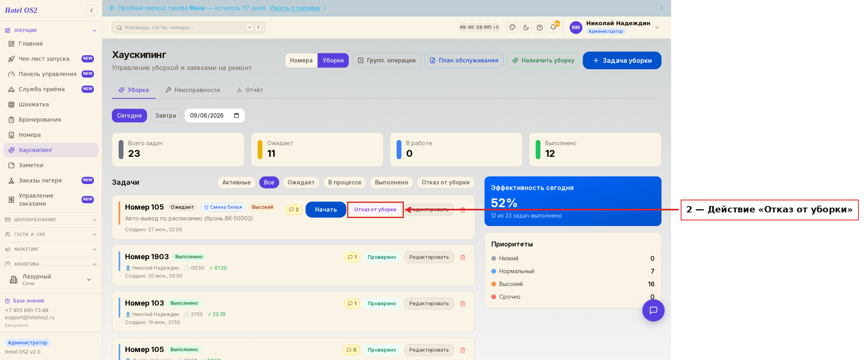Filter tasks by Выполнено
This screenshot has height=360, width=868.
(x=391, y=182)
